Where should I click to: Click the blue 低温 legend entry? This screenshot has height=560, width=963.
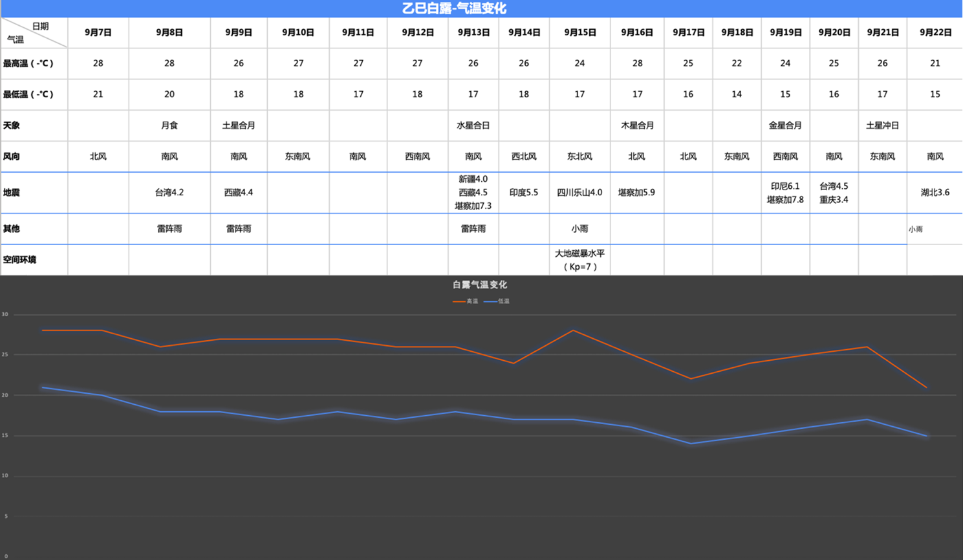point(497,301)
